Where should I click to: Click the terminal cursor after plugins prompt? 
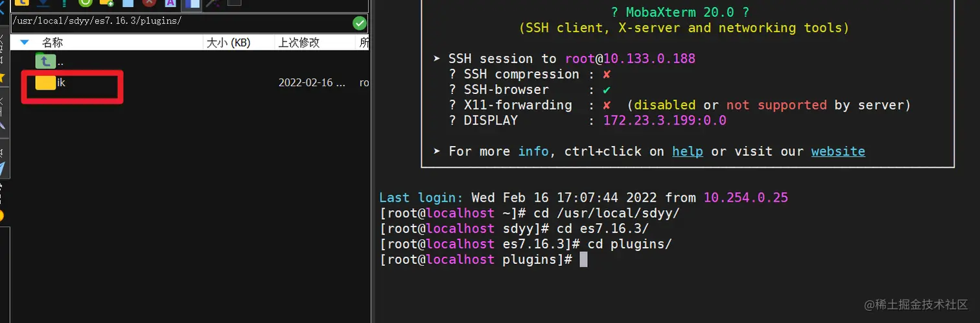pos(583,259)
